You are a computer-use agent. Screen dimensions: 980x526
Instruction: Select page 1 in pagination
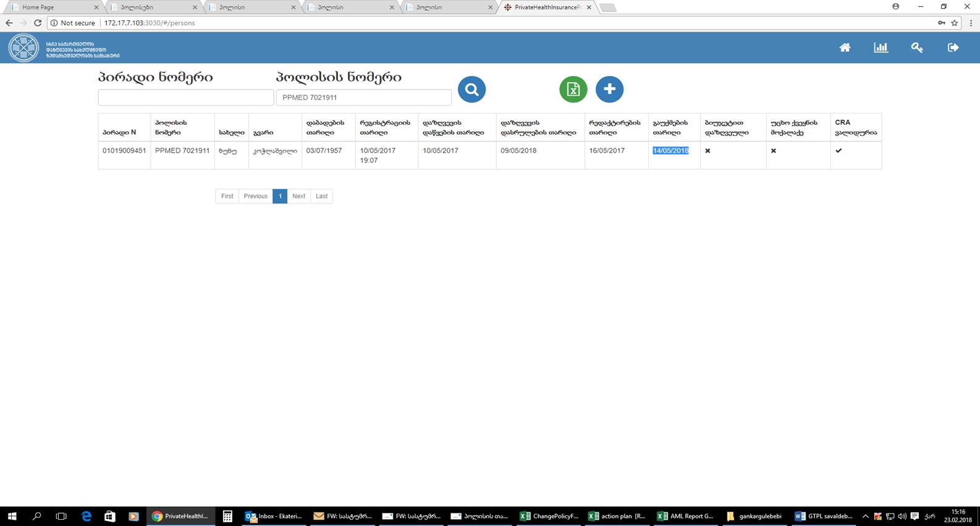tap(280, 196)
